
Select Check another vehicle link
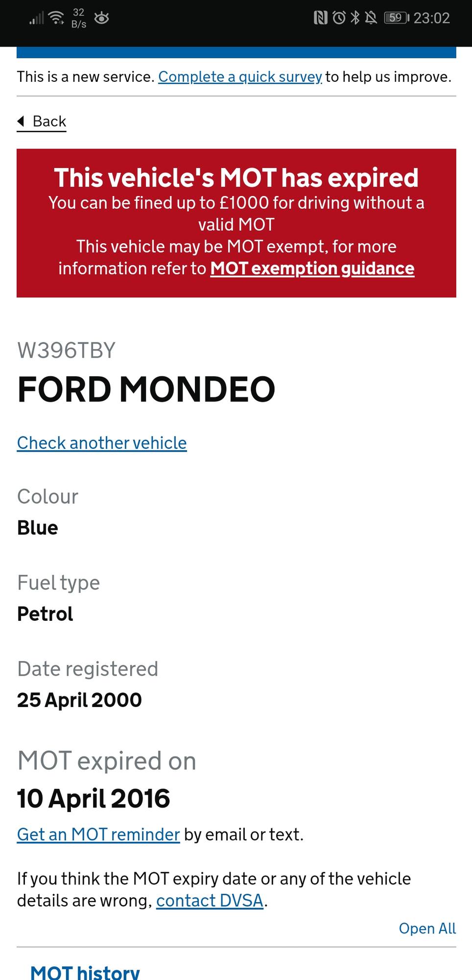click(102, 443)
